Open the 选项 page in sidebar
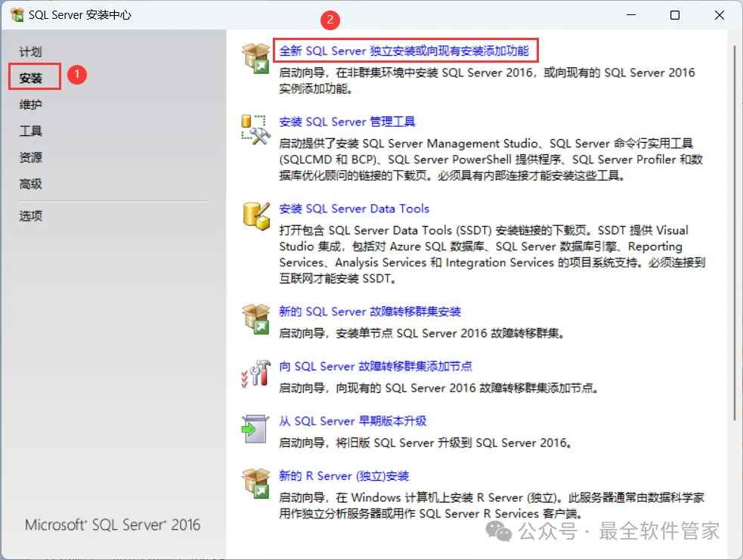Screen dimensions: 743x560 point(31,216)
